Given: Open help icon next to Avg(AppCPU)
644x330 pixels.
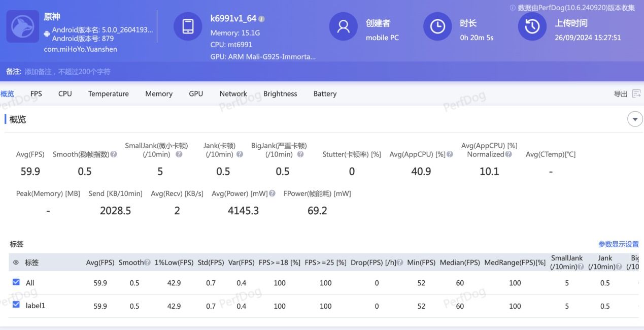Looking at the screenshot, I should (450, 154).
